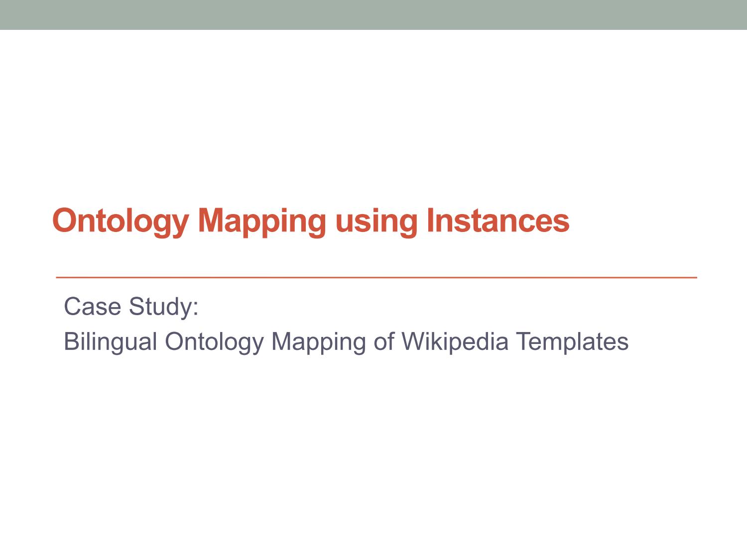
Task: Select the 'Case Study:' subtitle line
Action: [x=131, y=306]
